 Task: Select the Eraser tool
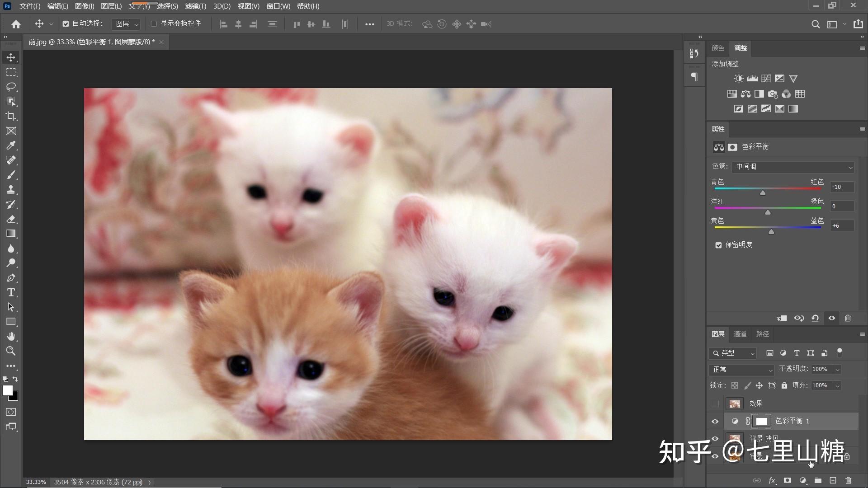[11, 219]
